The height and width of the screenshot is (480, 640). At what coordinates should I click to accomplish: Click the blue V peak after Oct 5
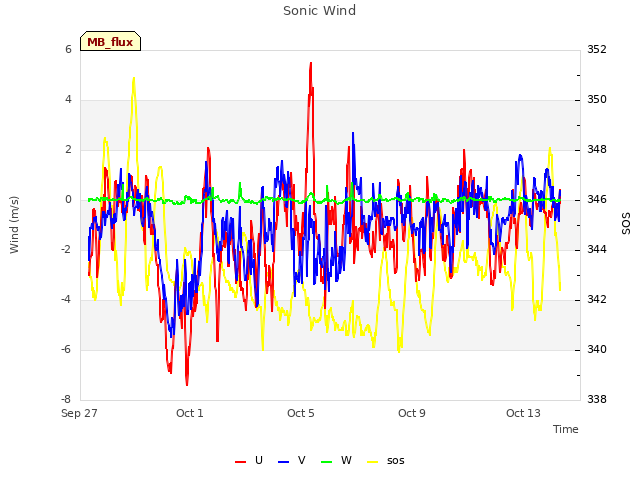[353, 133]
